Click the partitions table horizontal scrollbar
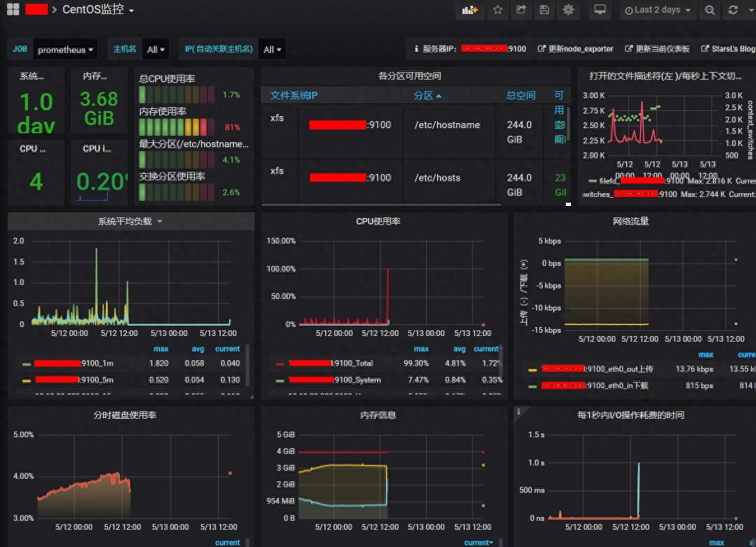The width and height of the screenshot is (756, 547). click(382, 205)
